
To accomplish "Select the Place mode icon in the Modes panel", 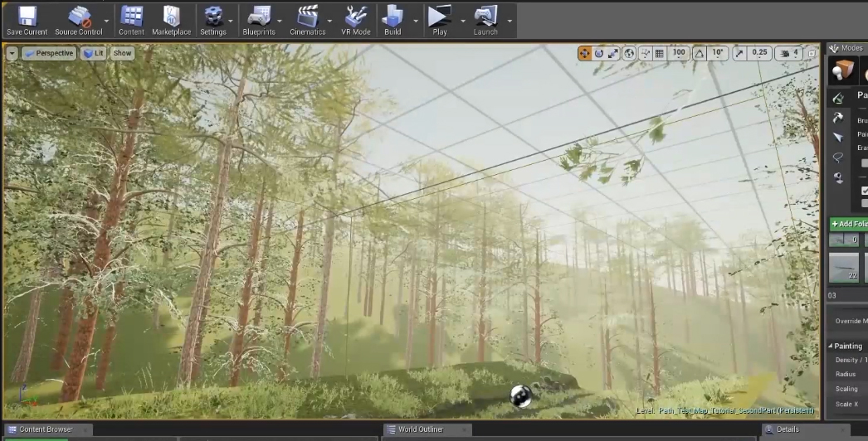I will [844, 72].
